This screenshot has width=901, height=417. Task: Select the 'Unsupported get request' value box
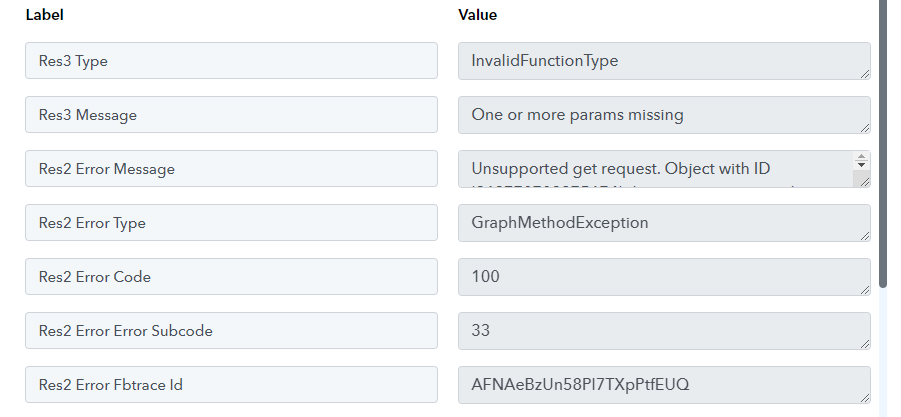(664, 169)
